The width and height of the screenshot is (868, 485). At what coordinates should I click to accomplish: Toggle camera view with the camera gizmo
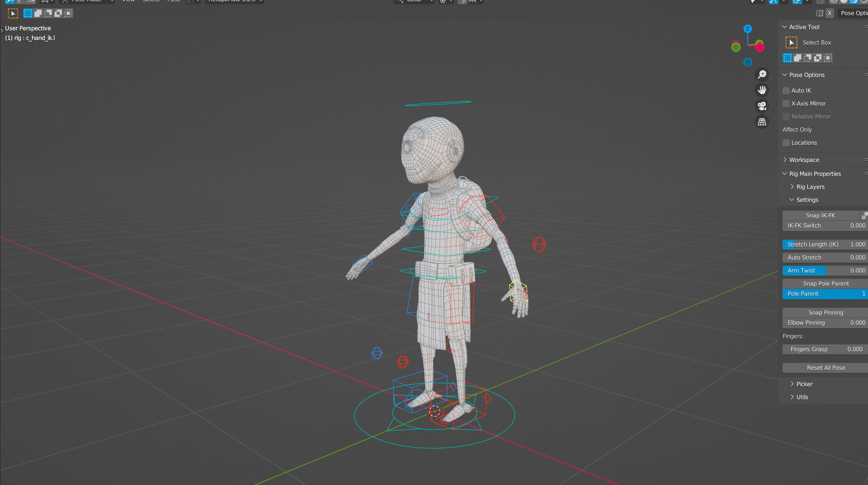tap(762, 106)
